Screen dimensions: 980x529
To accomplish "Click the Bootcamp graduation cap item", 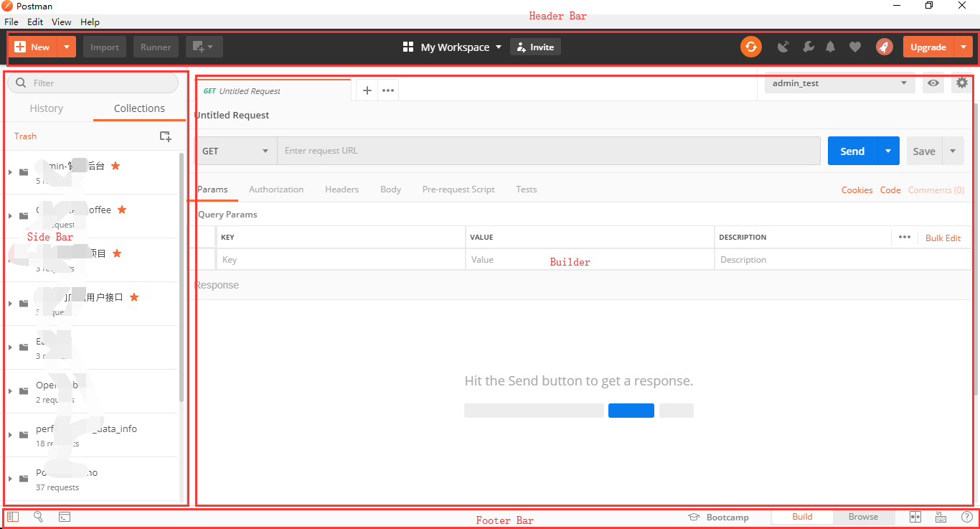I will [x=718, y=517].
